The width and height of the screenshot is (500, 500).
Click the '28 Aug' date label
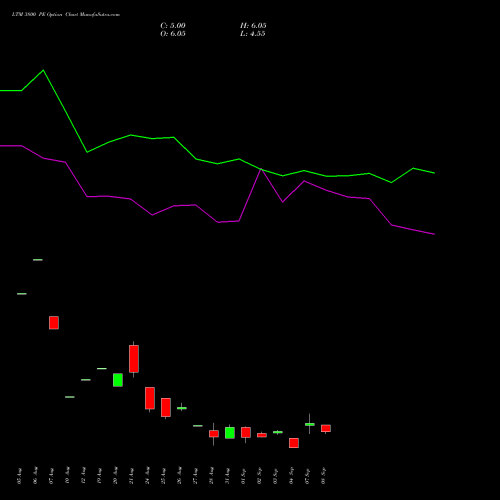tap(211, 476)
